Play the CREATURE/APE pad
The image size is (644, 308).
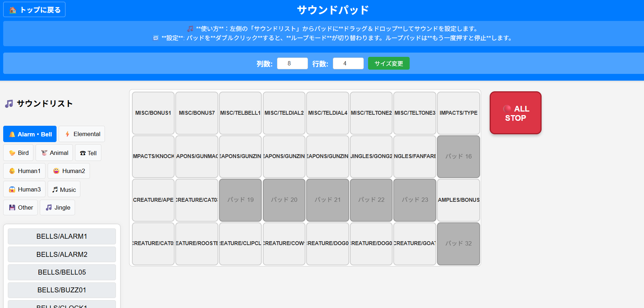coord(153,200)
